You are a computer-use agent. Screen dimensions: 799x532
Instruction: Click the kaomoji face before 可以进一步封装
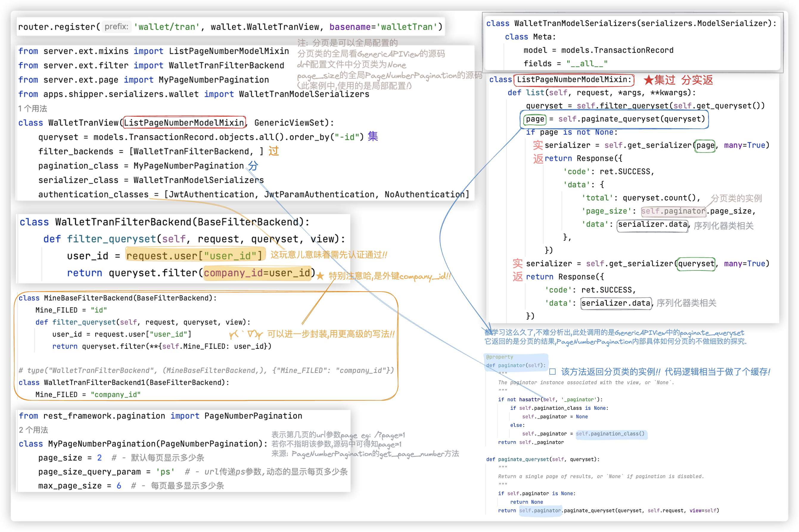pos(246,335)
